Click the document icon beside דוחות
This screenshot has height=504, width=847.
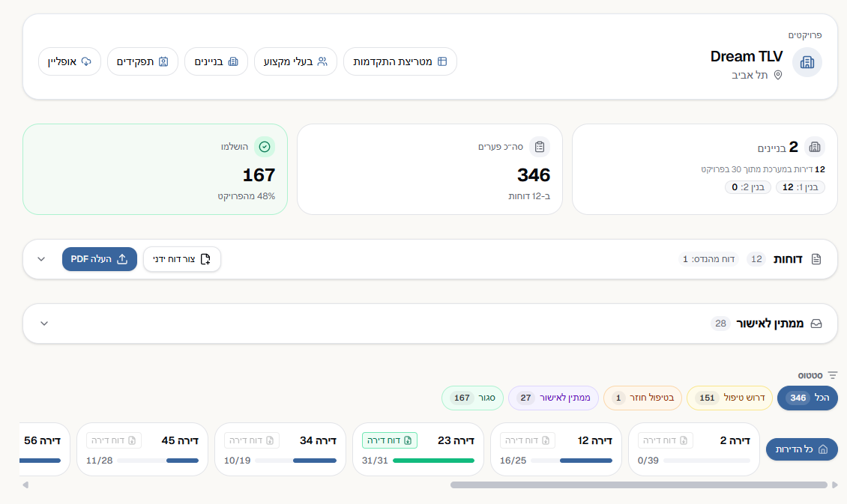[x=816, y=259]
